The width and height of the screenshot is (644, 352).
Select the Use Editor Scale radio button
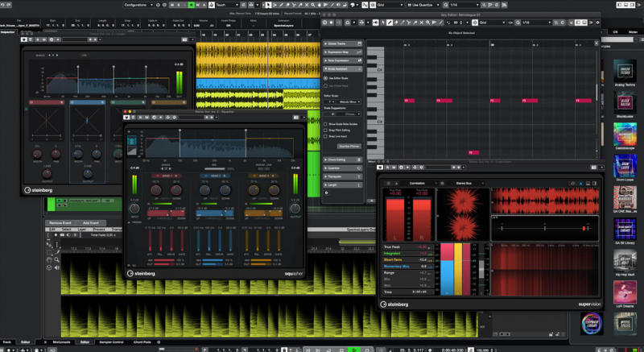point(325,77)
